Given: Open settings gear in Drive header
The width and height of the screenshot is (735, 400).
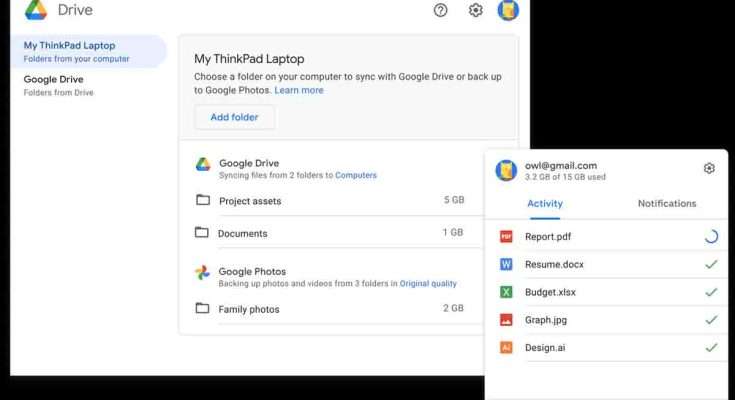Looking at the screenshot, I should click(x=475, y=10).
